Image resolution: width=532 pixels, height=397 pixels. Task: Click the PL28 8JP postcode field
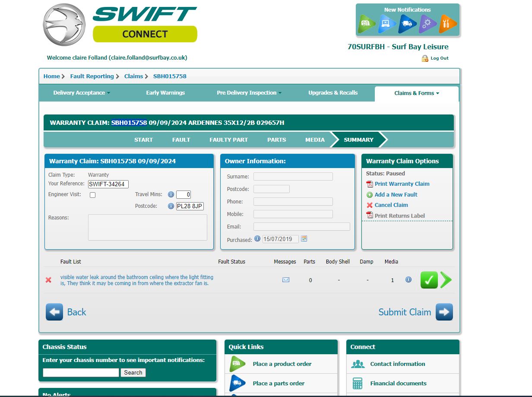[x=190, y=206]
